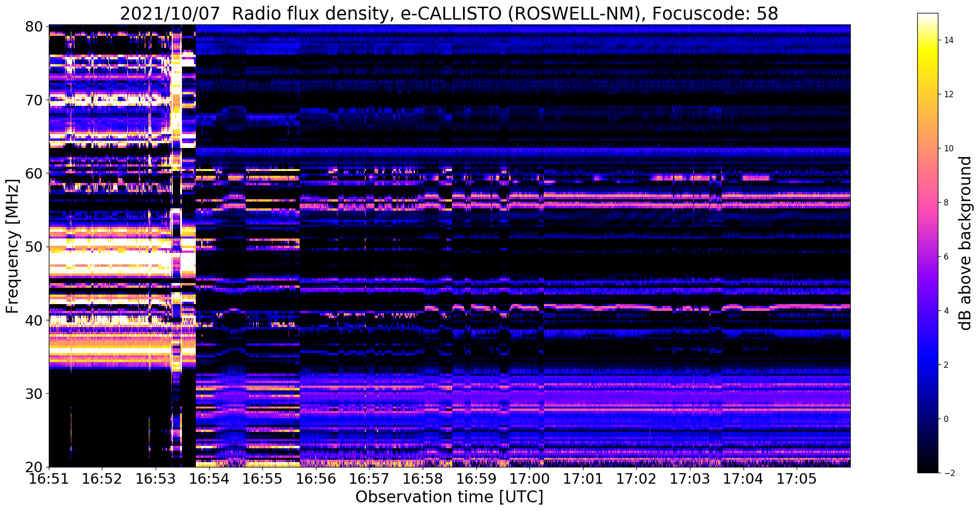The width and height of the screenshot is (980, 511).
Task: Click the 40 tick on the frequency axis
Action: [x=33, y=320]
